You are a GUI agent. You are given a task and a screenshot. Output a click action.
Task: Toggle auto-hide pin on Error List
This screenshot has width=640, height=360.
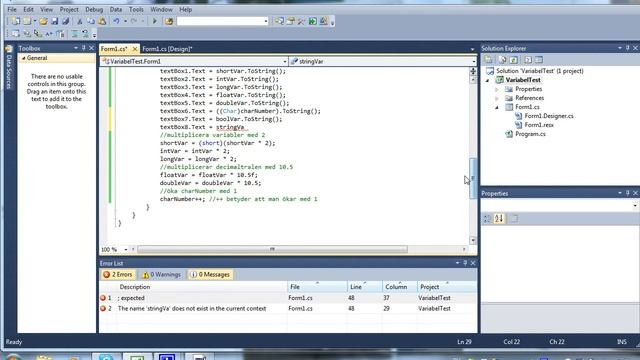tap(465, 263)
